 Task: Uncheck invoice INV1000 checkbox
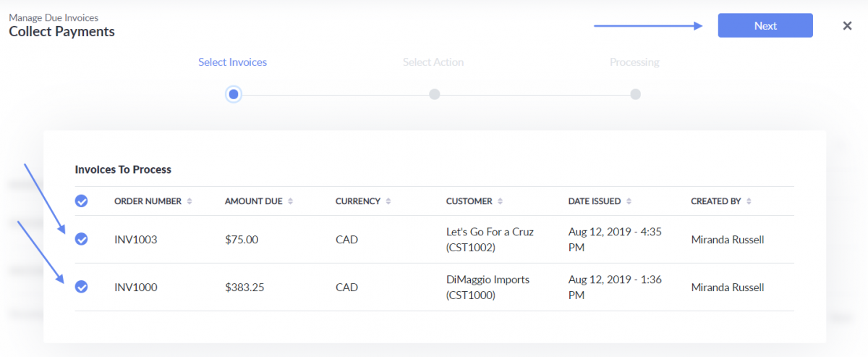82,287
